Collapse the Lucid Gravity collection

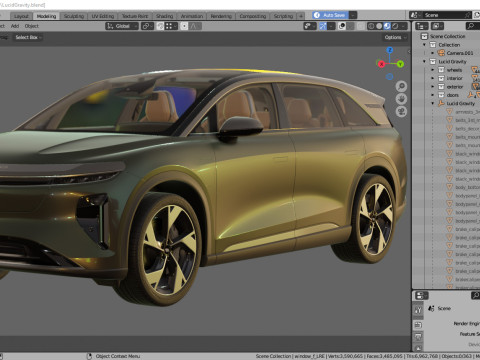click(424, 62)
